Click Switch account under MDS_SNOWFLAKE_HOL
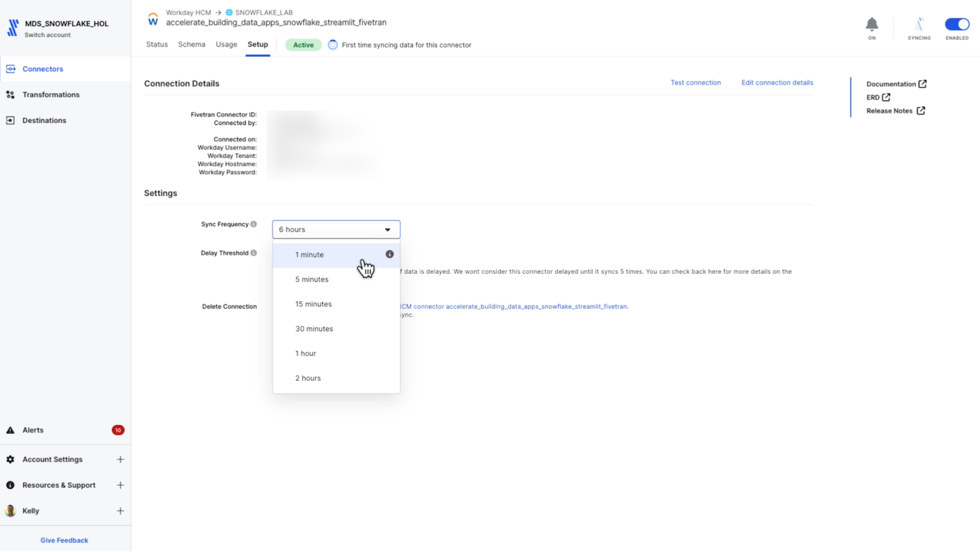 pos(48,35)
